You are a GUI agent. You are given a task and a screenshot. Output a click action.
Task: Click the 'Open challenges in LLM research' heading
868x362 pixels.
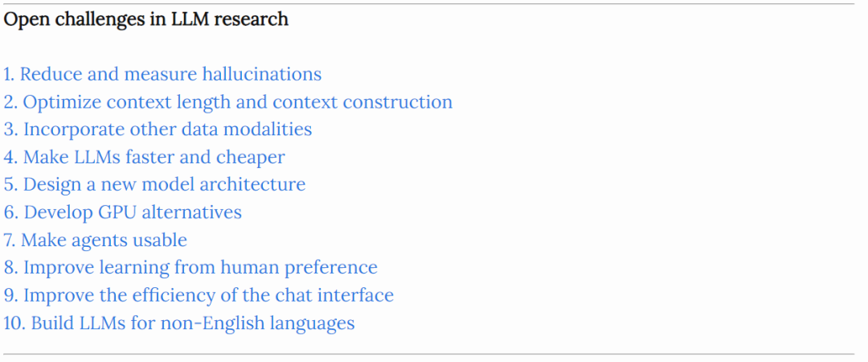pyautogui.click(x=146, y=19)
